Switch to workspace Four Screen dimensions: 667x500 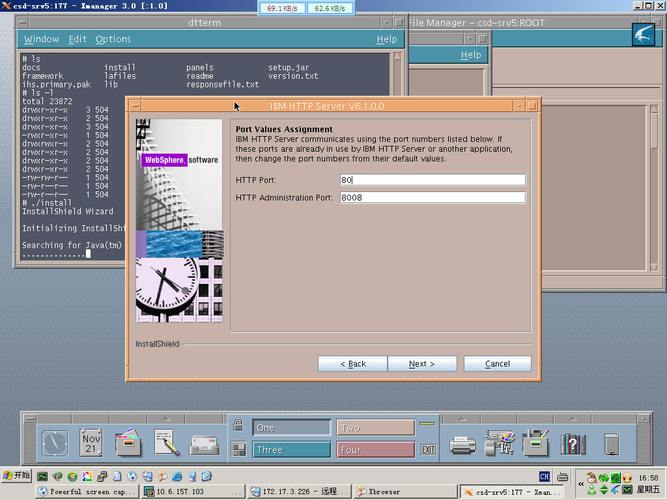(x=375, y=450)
